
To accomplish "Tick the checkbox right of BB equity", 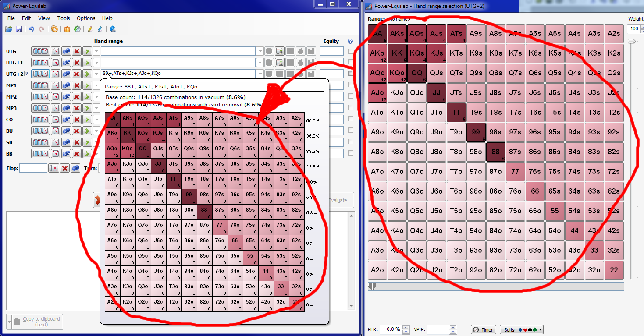I will point(351,153).
